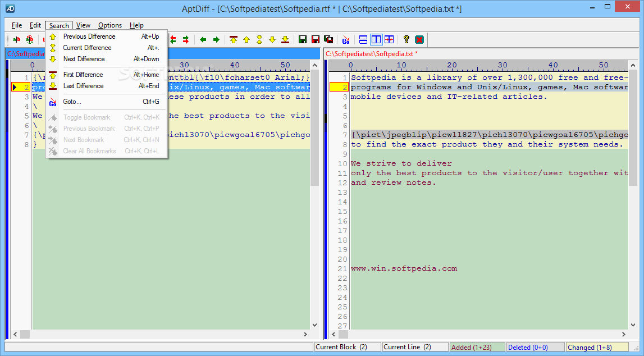
Task: Click the layout icon with red inward arrows
Action: click(x=389, y=39)
